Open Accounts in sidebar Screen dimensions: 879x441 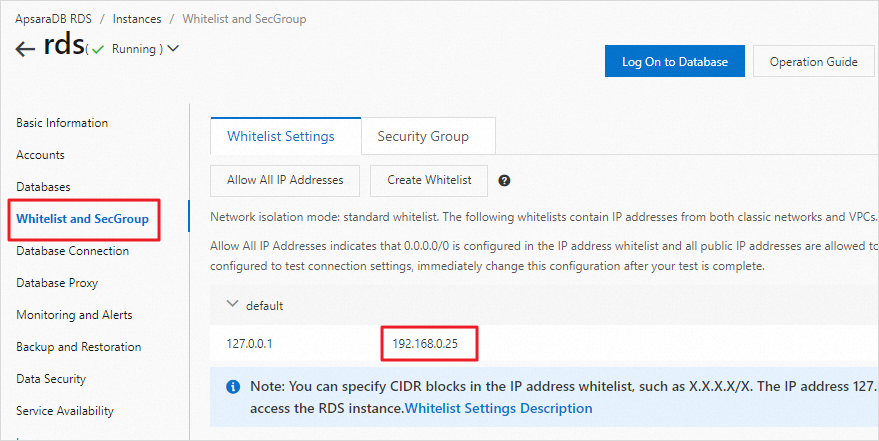coord(40,155)
